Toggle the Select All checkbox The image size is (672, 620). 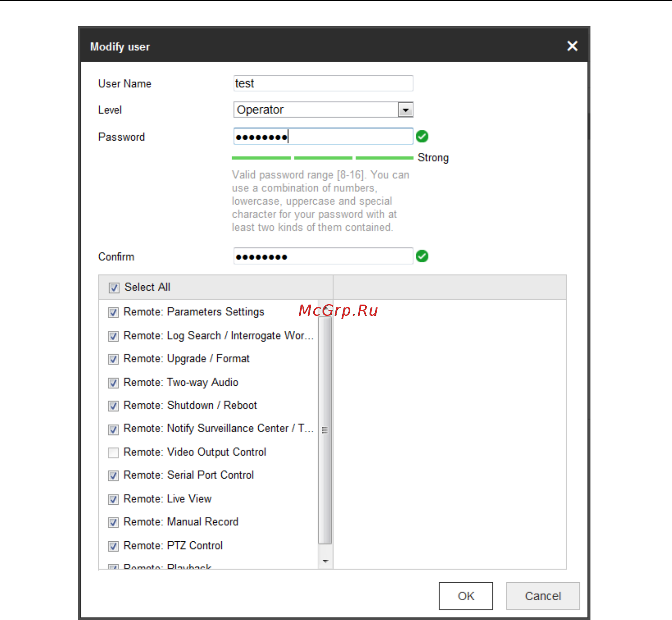pos(114,288)
